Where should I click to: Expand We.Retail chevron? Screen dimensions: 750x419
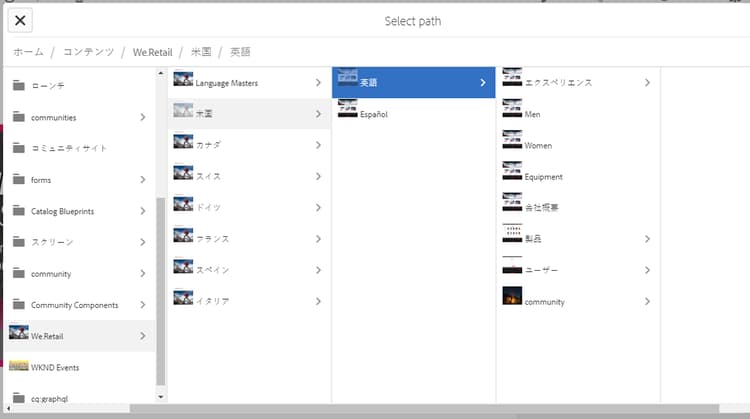(x=143, y=336)
